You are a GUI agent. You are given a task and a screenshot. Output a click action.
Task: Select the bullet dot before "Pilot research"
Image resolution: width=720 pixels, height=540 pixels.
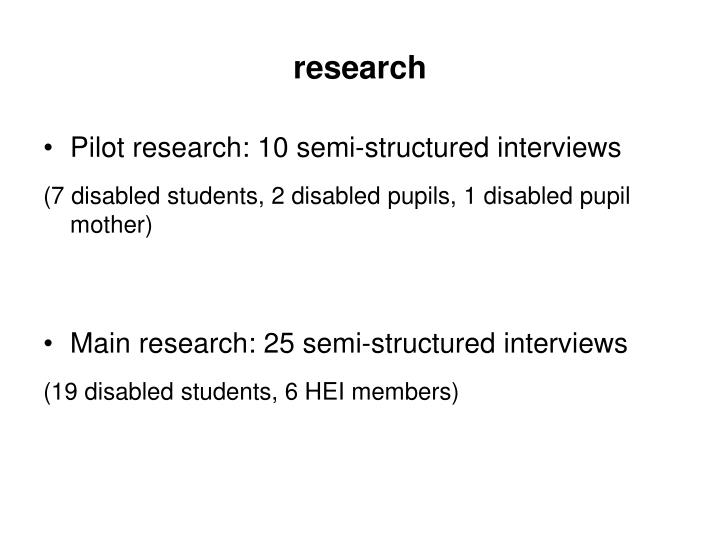[x=48, y=148]
